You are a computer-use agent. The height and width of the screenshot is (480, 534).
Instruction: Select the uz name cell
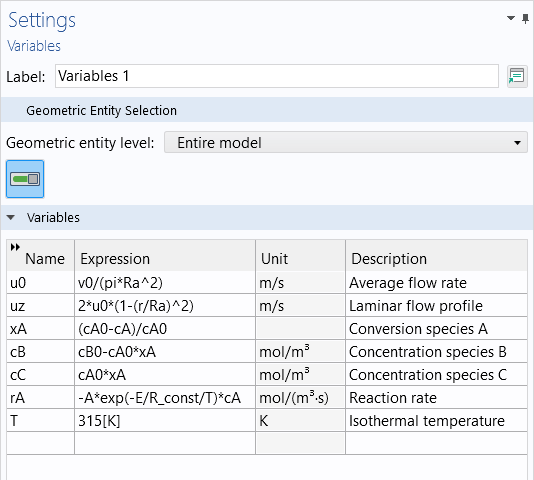41,306
